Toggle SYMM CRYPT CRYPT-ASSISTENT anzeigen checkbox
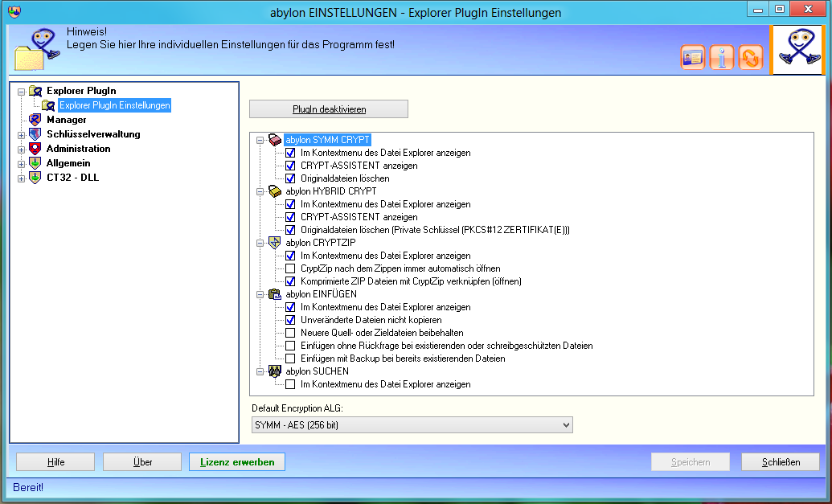This screenshot has height=504, width=832. tap(290, 166)
